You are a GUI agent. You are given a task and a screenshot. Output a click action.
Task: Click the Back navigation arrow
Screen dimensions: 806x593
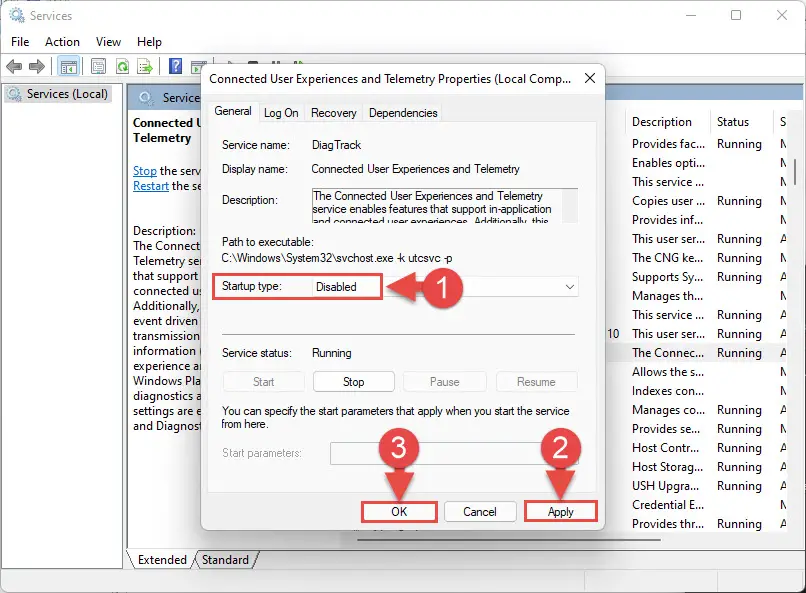point(14,66)
